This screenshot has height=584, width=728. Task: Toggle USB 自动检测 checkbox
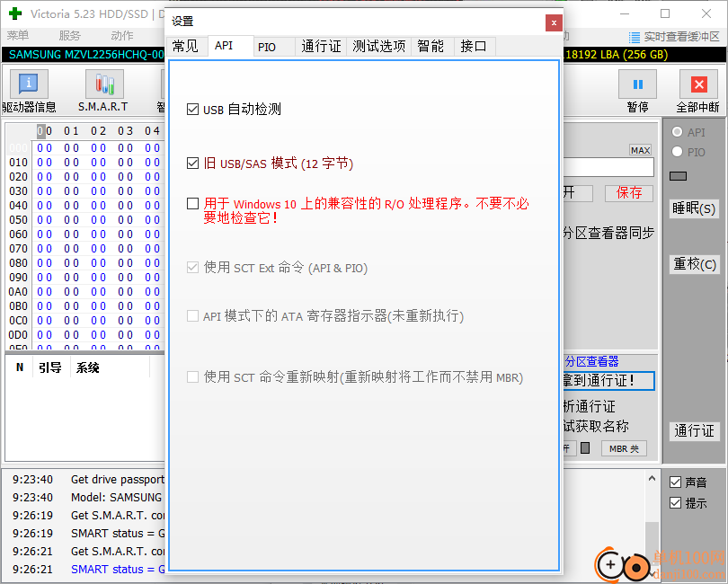click(x=192, y=110)
